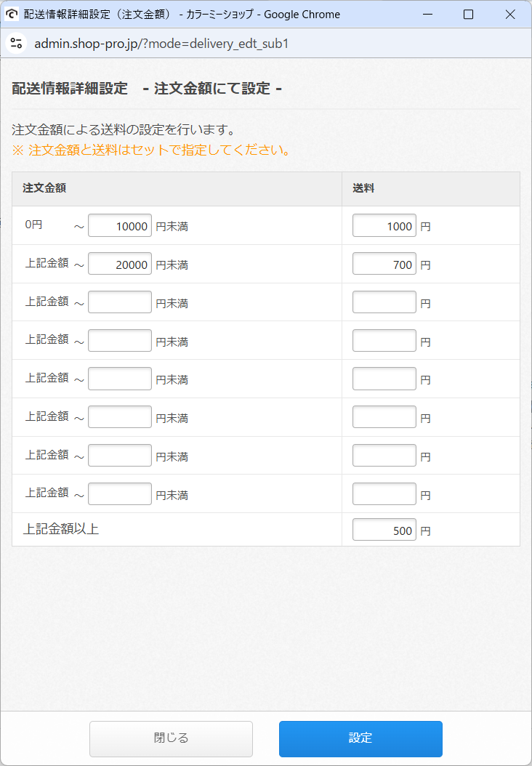Click the empty 送料 field in the eighth row
Image resolution: width=532 pixels, height=766 pixels.
[x=384, y=493]
